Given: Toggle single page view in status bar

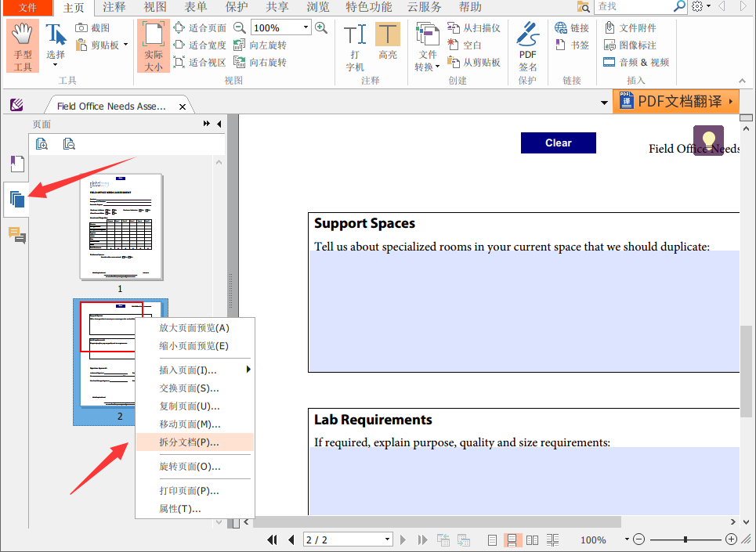Looking at the screenshot, I should 492,539.
